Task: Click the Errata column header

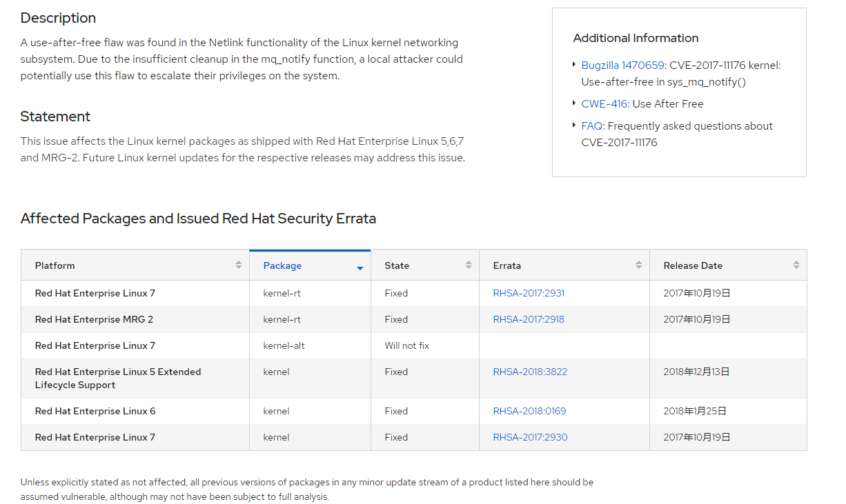Action: [564, 265]
